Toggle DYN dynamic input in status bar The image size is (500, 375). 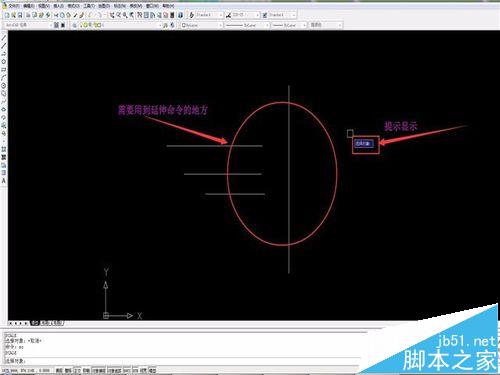click(x=135, y=370)
